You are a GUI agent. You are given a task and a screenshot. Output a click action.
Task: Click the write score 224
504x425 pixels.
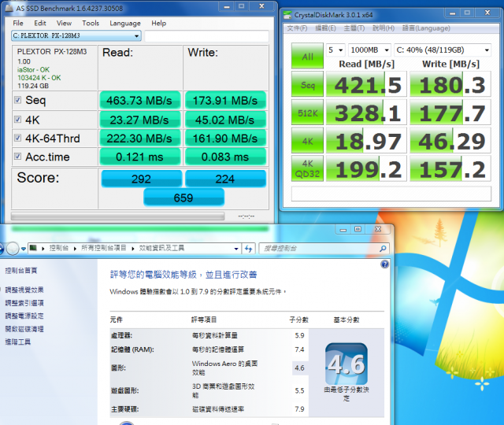(x=225, y=179)
